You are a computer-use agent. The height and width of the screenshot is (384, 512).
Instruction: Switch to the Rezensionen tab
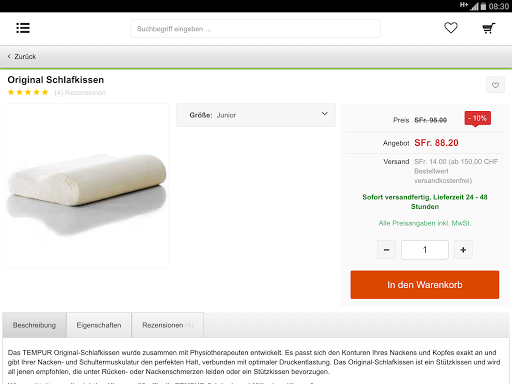pyautogui.click(x=168, y=325)
